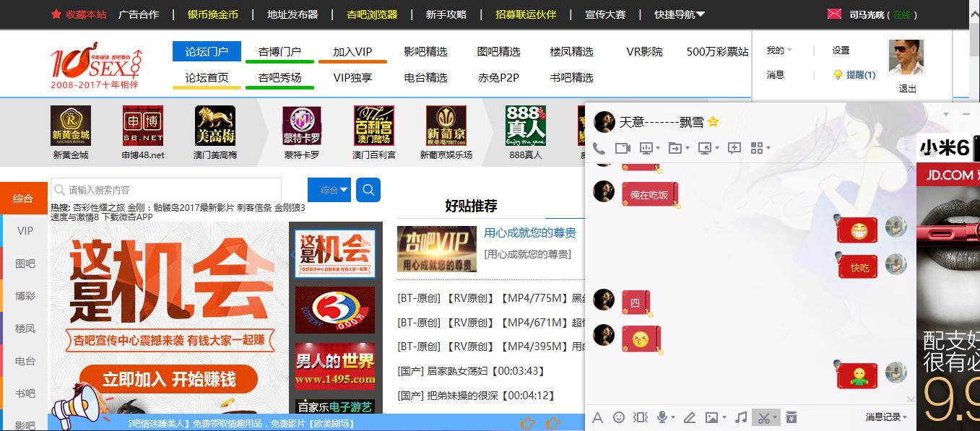Click the 提醒(1) lightbulb notification

point(854,75)
